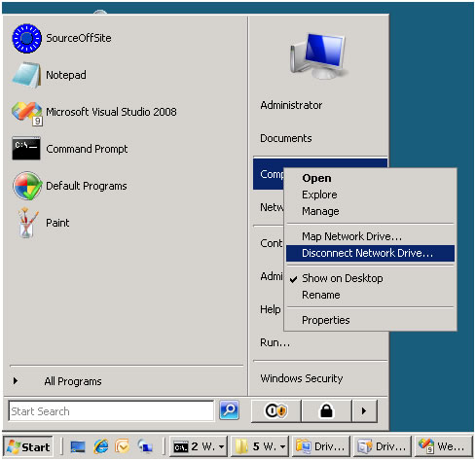Image resolution: width=476 pixels, height=461 pixels.
Task: Switch to the We... Visual Studio taskbar window
Action: point(443,447)
